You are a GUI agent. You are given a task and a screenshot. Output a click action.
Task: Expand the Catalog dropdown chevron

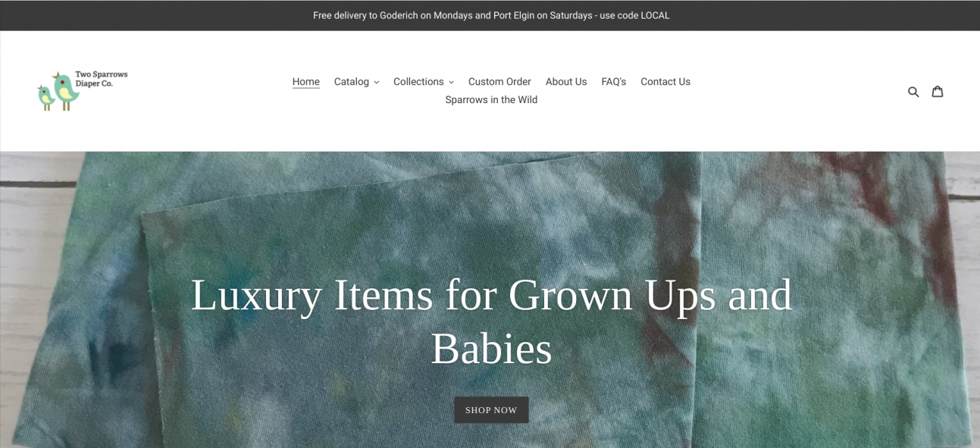(376, 82)
